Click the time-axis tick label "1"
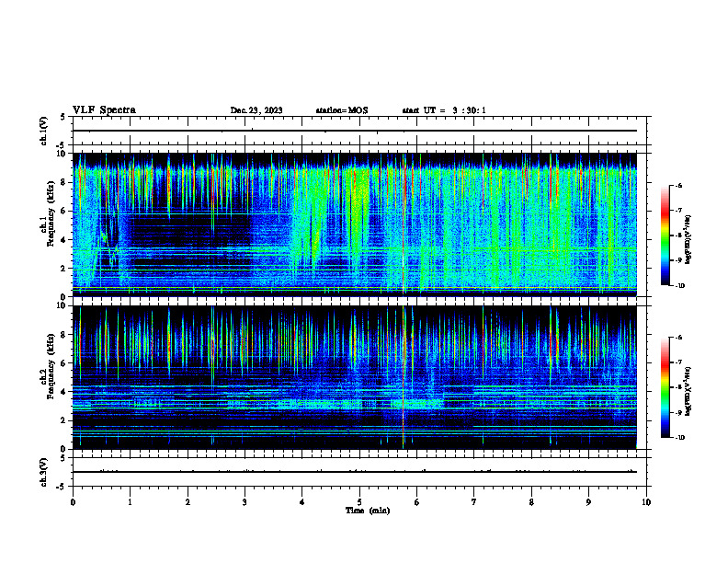 pyautogui.click(x=130, y=502)
